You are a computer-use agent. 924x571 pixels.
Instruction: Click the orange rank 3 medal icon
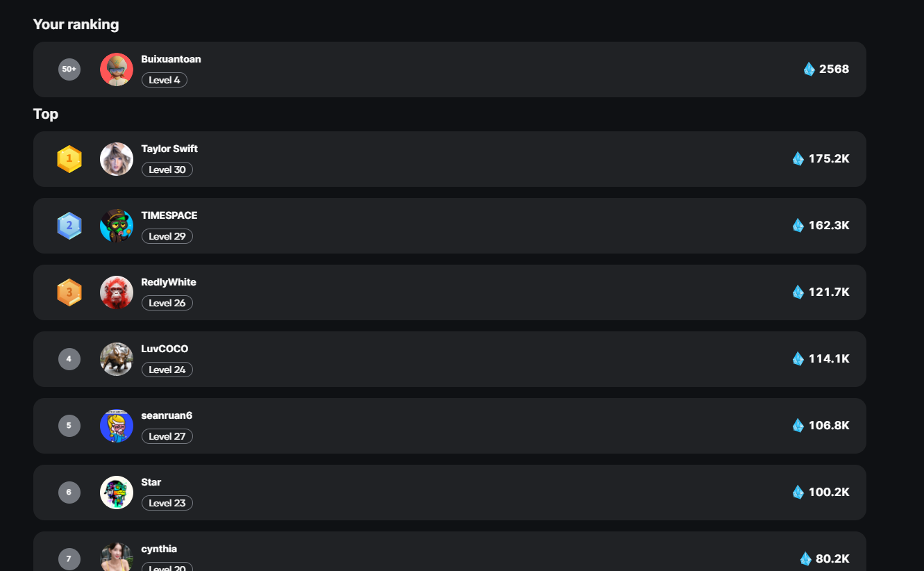click(x=69, y=292)
